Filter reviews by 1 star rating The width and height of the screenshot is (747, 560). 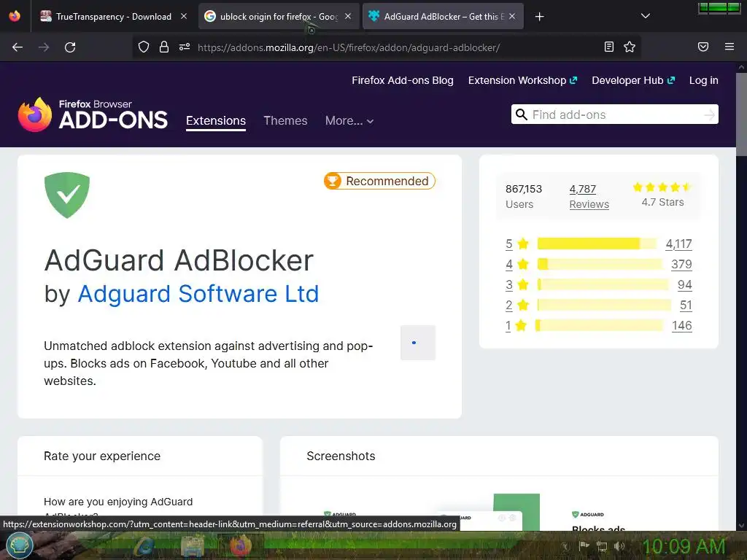[x=516, y=326]
